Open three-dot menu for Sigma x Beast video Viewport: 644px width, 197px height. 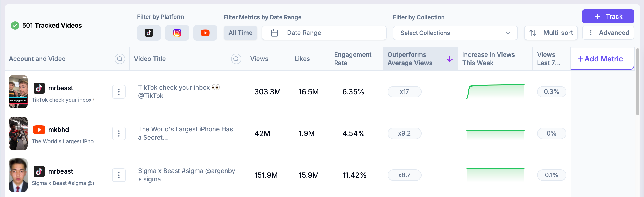click(x=119, y=175)
